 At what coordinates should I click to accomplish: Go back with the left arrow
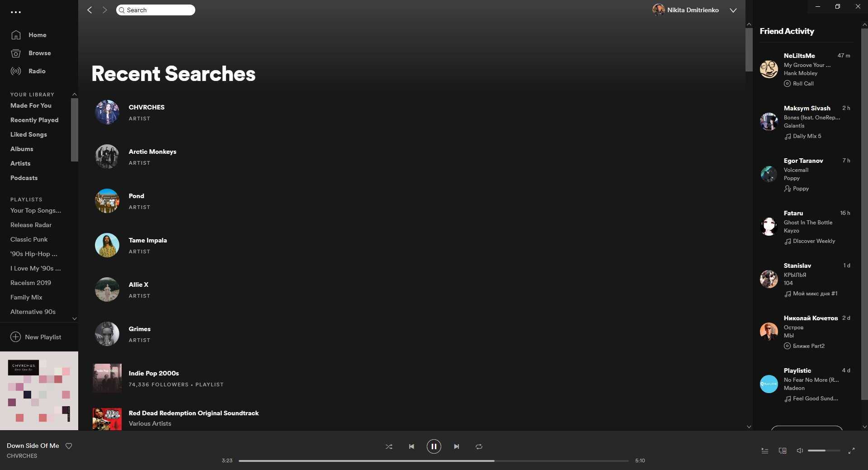tap(90, 10)
